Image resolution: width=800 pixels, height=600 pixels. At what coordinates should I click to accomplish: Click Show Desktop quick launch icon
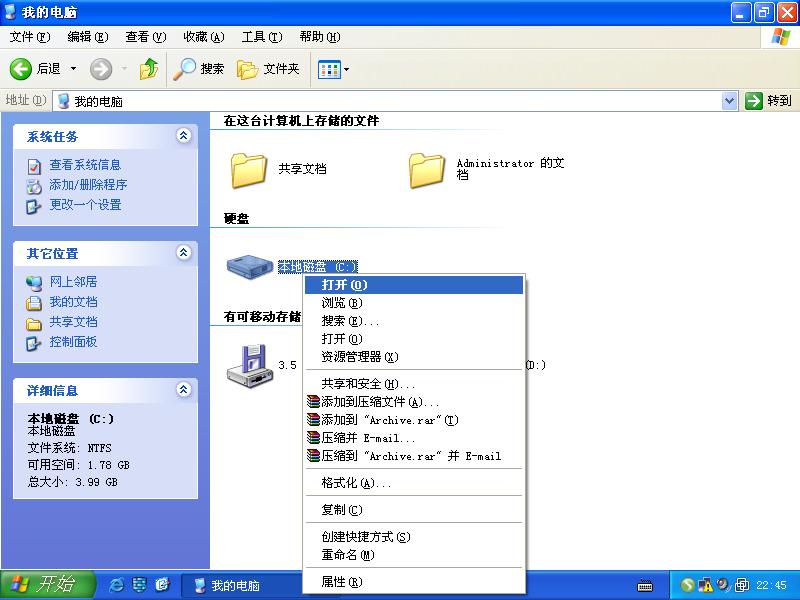pyautogui.click(x=139, y=585)
